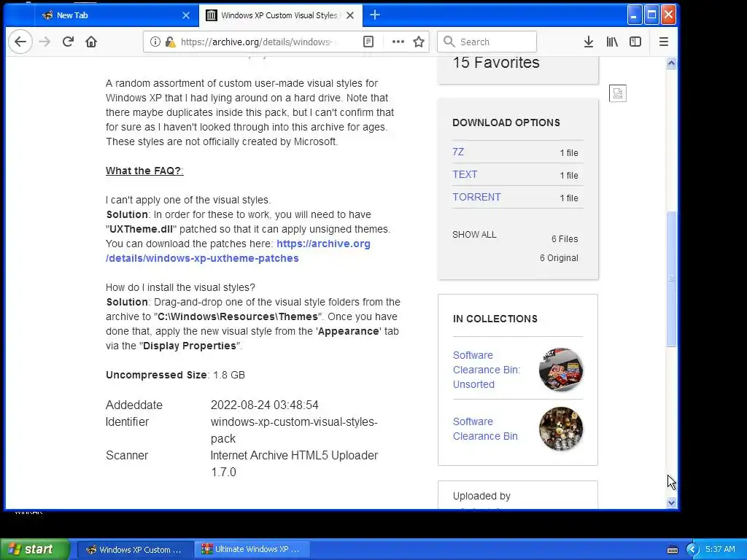Screen dimensions: 747x560
Task: Go back to the previous page
Action: pyautogui.click(x=20, y=42)
